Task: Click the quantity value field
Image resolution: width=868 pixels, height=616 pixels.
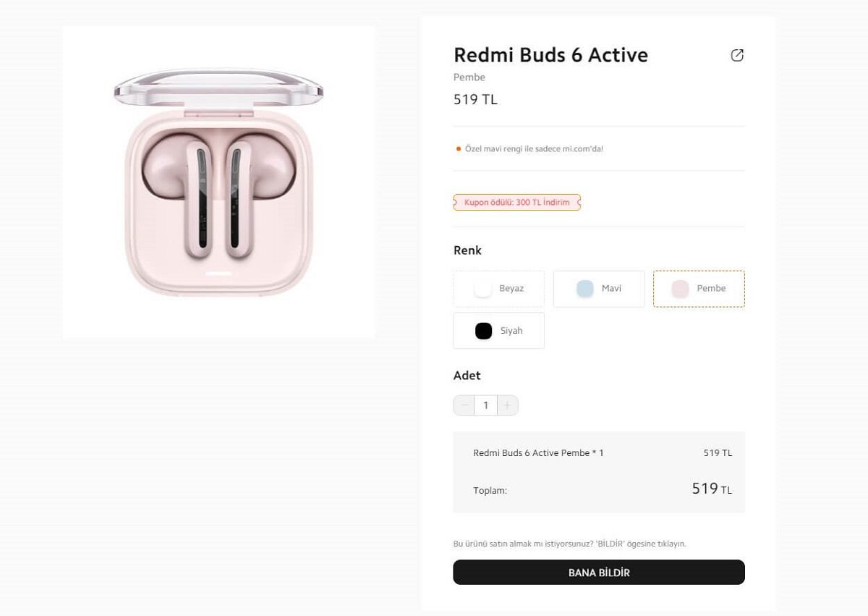Action: (x=485, y=405)
